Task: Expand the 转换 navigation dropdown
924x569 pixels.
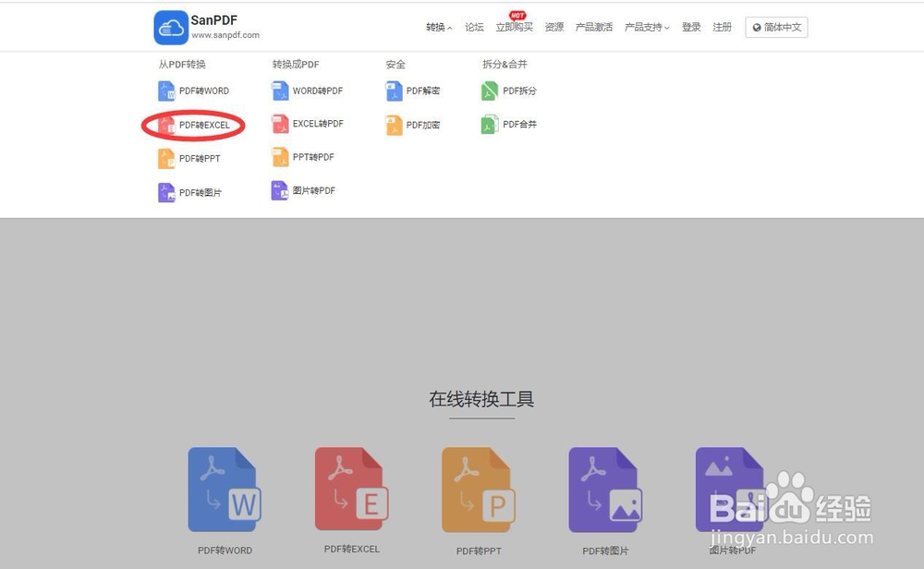Action: click(x=438, y=27)
